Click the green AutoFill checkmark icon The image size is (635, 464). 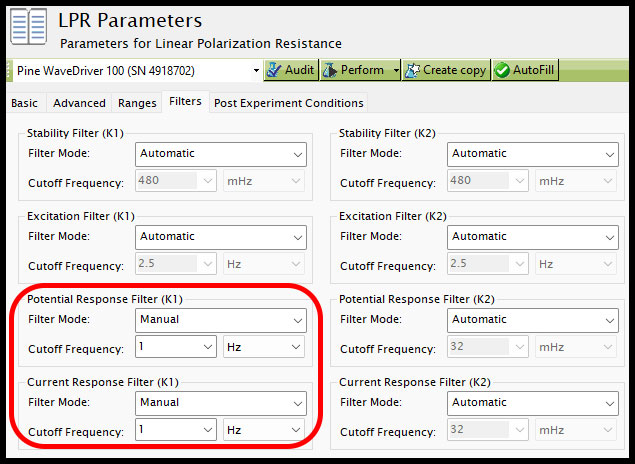[x=502, y=70]
